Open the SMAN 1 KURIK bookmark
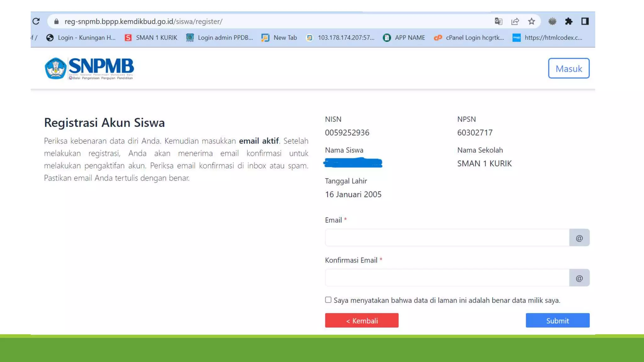Image resolution: width=644 pixels, height=362 pixels. 151,38
